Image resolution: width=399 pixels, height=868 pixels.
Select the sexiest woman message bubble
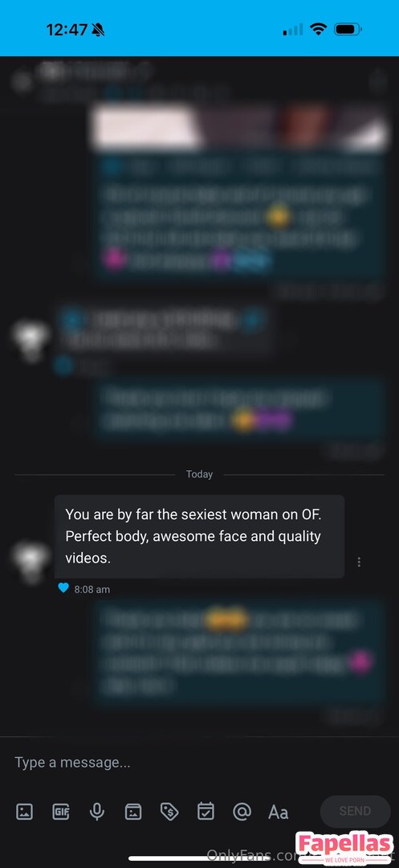click(x=199, y=536)
